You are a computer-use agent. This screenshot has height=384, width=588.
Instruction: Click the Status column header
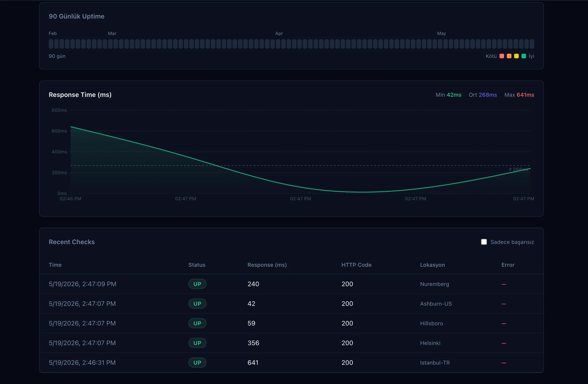[x=197, y=265]
